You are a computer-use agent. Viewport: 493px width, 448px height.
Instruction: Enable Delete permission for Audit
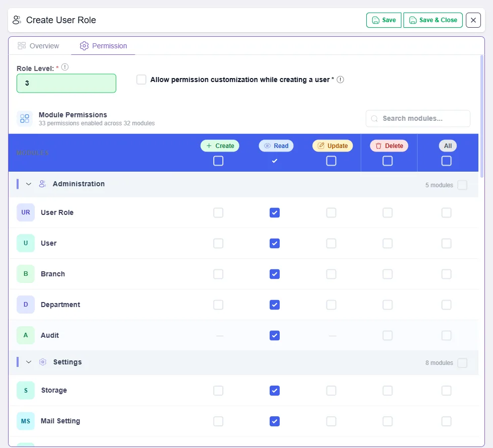pyautogui.click(x=387, y=335)
